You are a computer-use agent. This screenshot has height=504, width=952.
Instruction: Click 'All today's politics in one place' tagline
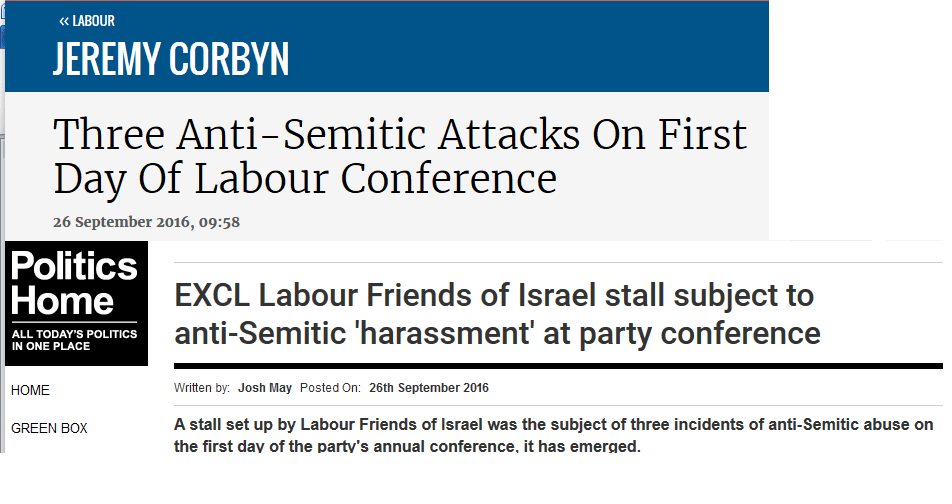(x=74, y=340)
